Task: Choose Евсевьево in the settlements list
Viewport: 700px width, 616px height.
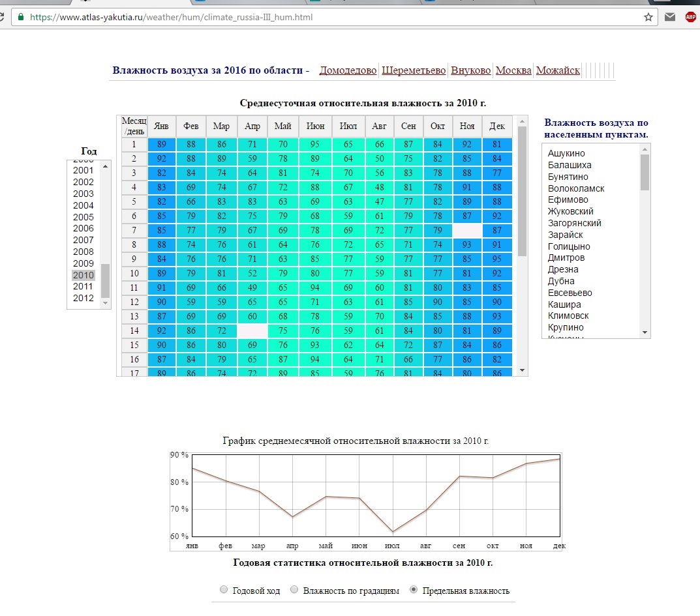Action: (570, 293)
